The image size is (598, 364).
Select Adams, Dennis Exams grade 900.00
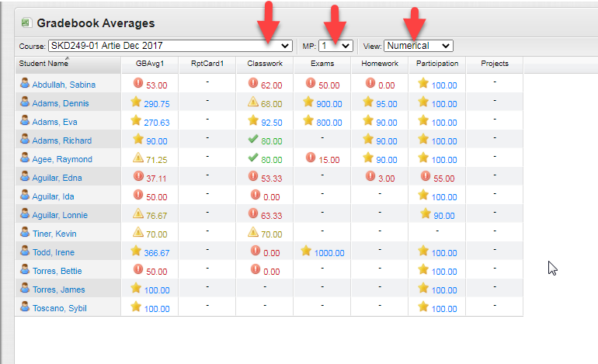(x=329, y=104)
